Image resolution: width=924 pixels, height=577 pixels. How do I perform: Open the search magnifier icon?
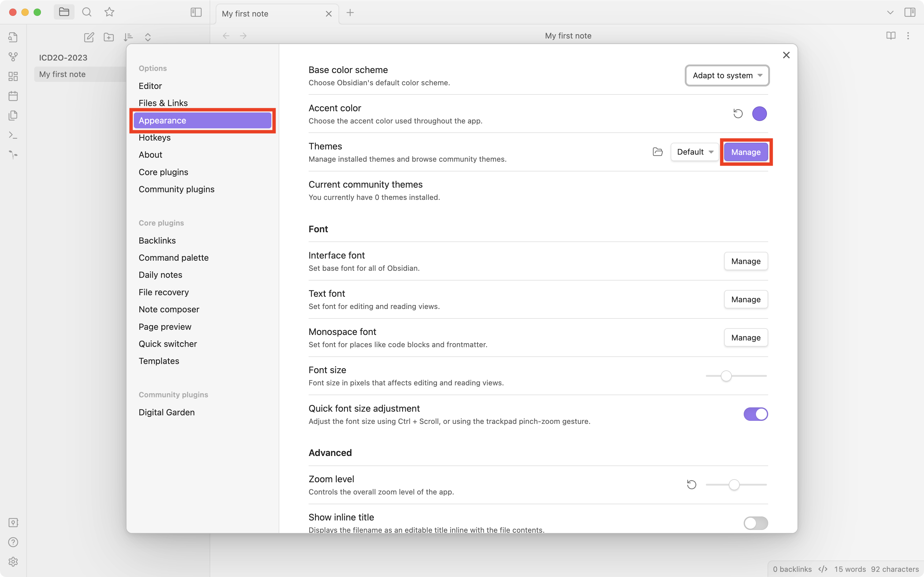[87, 12]
